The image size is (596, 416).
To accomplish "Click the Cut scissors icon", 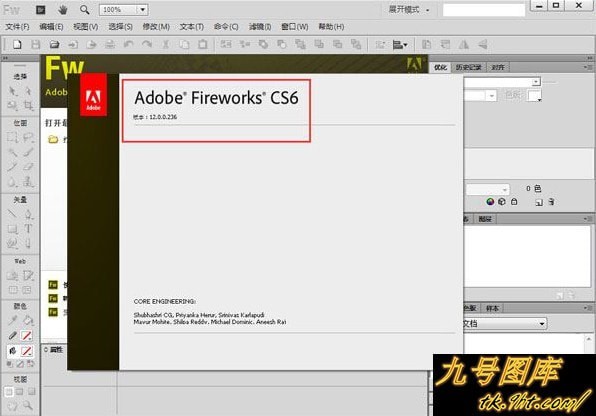I will pyautogui.click(x=165, y=44).
